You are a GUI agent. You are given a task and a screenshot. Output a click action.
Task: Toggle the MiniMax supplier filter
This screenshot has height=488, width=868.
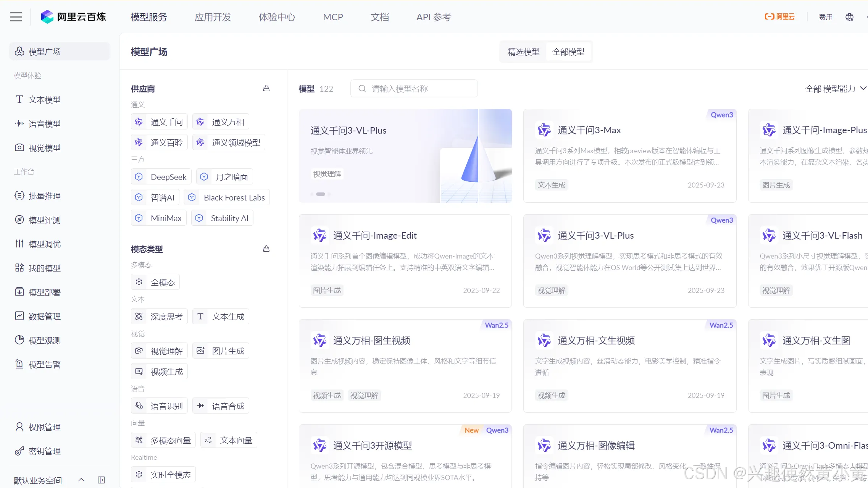[x=159, y=218]
